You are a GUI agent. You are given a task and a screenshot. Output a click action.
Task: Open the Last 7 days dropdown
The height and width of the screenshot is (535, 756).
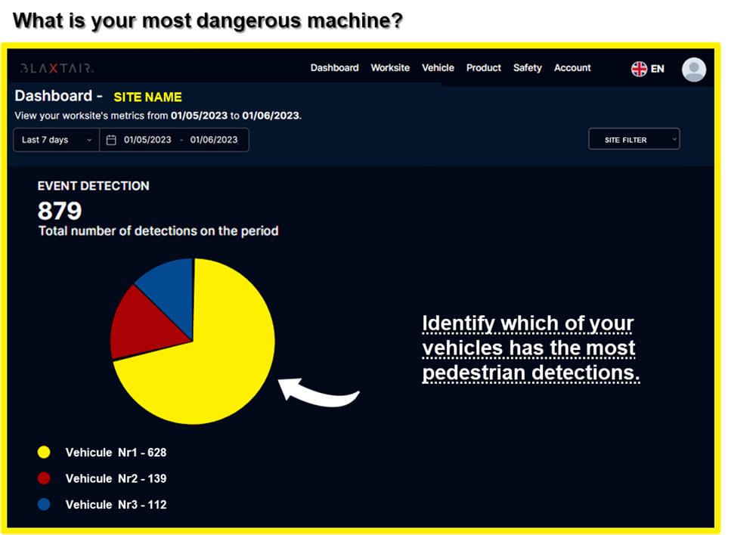pyautogui.click(x=56, y=140)
